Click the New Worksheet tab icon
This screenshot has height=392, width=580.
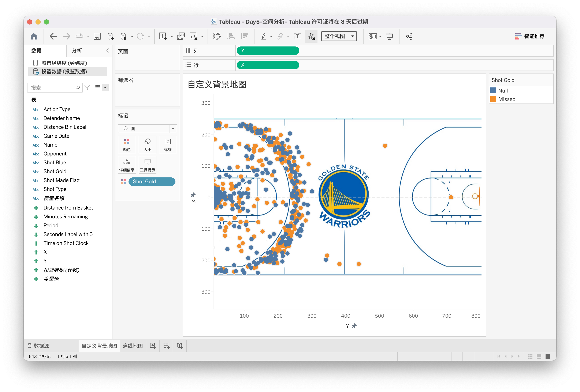(153, 346)
